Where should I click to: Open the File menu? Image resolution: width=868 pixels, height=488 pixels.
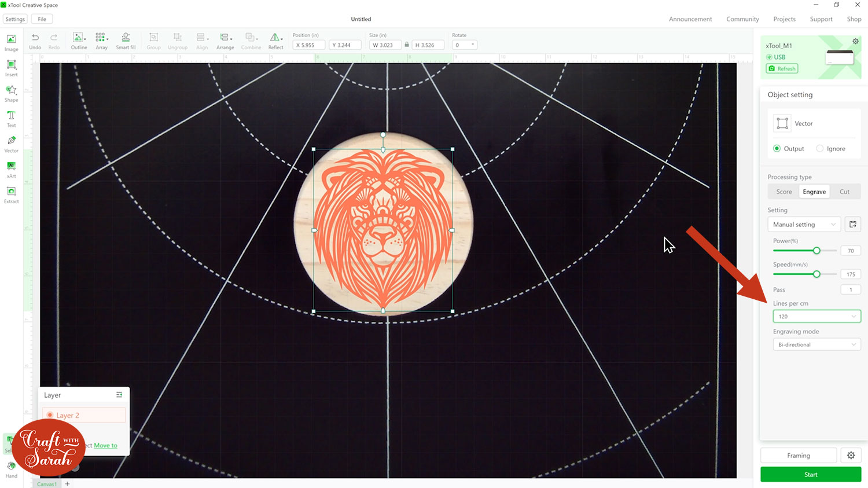42,19
